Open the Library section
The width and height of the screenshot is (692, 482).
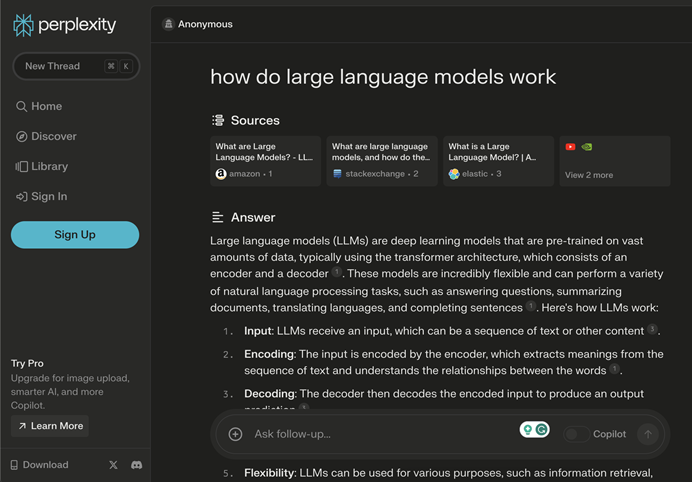[49, 166]
